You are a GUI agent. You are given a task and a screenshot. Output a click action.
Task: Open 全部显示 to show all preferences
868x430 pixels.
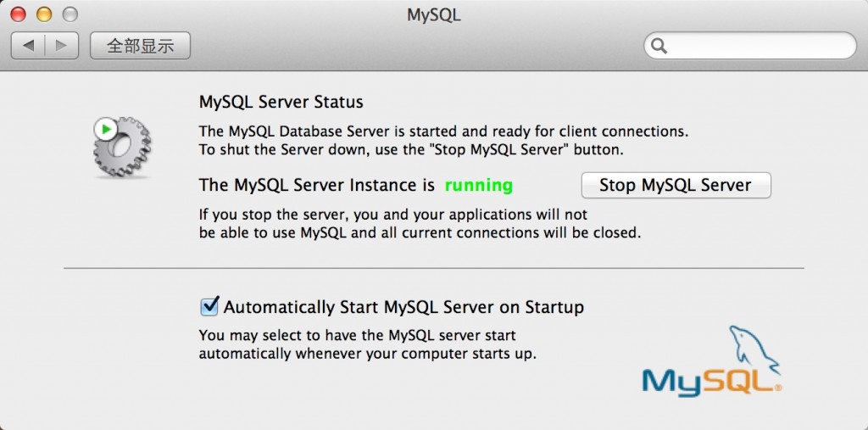click(140, 46)
